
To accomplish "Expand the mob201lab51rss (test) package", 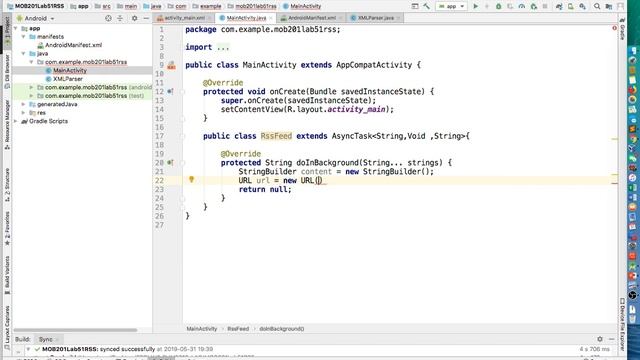I will pos(31,96).
